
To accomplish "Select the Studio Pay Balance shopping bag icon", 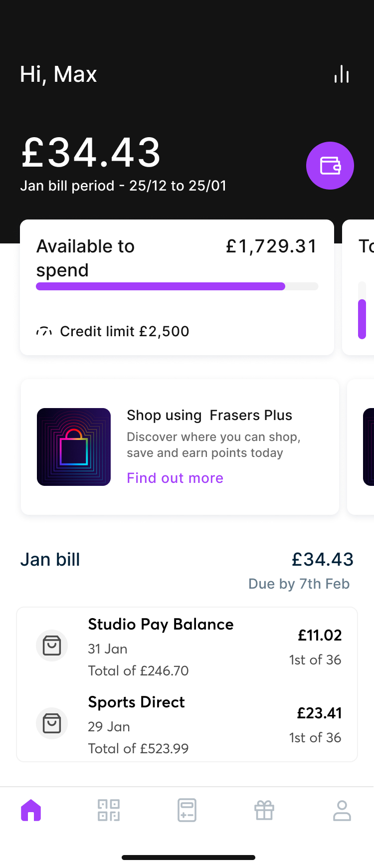I will click(x=52, y=645).
